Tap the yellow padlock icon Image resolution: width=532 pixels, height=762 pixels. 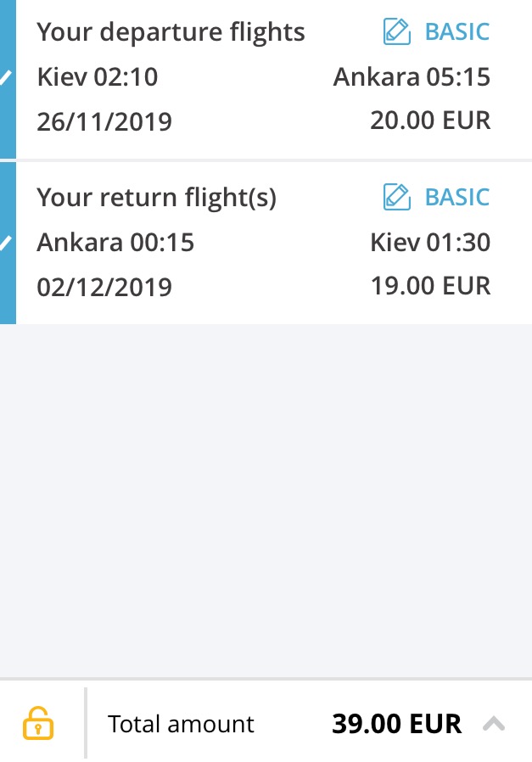pyautogui.click(x=37, y=724)
